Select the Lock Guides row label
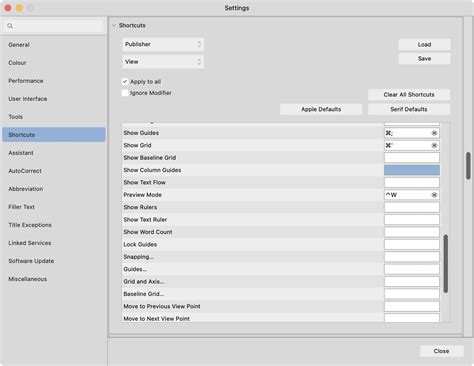Viewport: 474px width, 366px height. (x=140, y=244)
